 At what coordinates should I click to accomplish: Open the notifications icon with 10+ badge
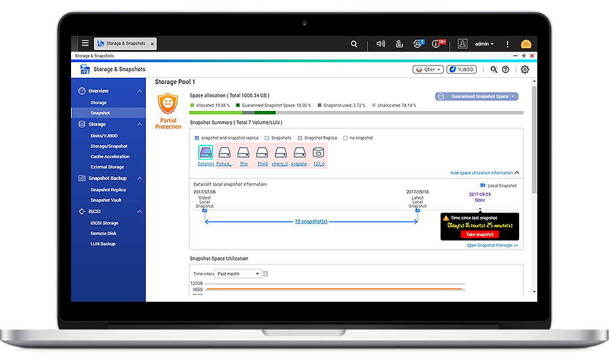(438, 44)
